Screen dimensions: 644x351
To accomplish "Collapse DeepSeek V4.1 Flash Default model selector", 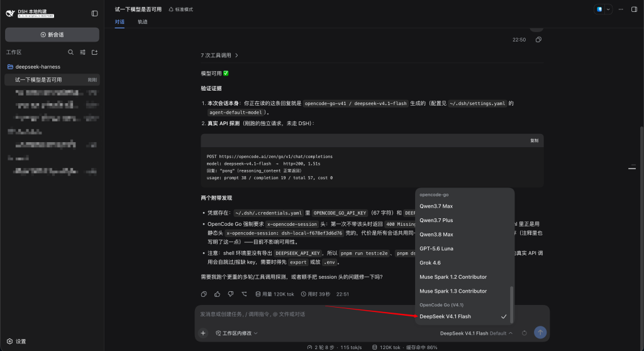I will tap(476, 333).
